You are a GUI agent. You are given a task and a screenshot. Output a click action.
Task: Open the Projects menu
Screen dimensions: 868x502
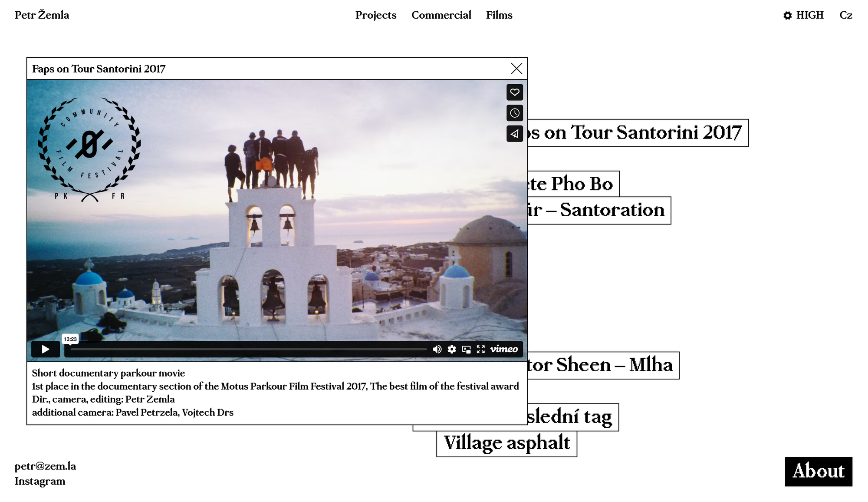click(x=375, y=15)
